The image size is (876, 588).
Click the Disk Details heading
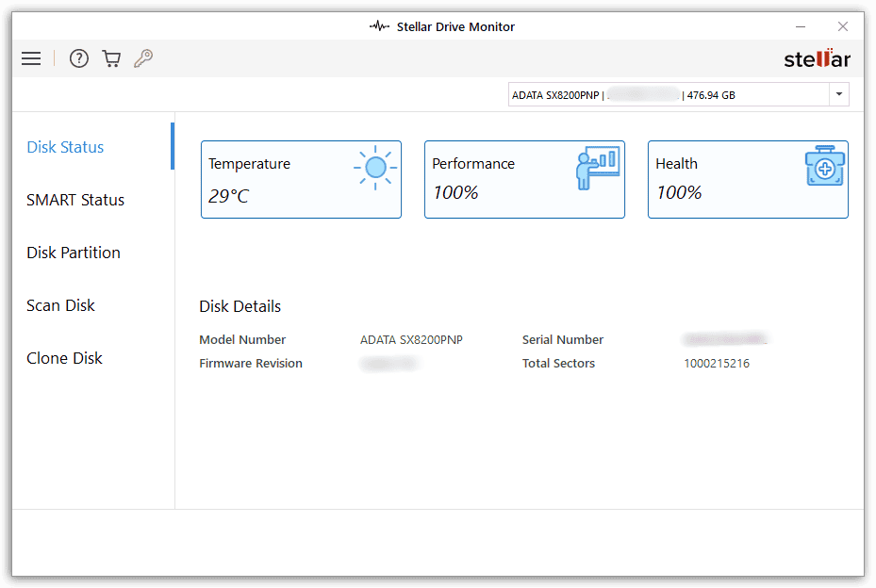[x=240, y=306]
